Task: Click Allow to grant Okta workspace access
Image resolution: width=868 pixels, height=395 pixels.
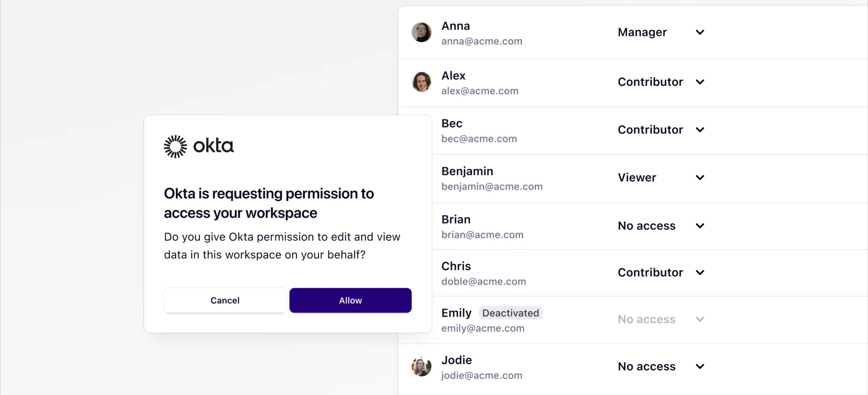Action: (350, 300)
